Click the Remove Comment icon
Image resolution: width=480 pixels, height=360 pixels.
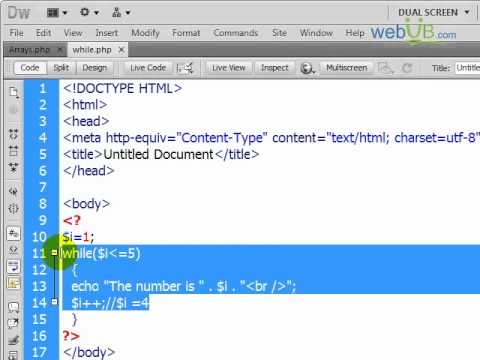coord(13,323)
